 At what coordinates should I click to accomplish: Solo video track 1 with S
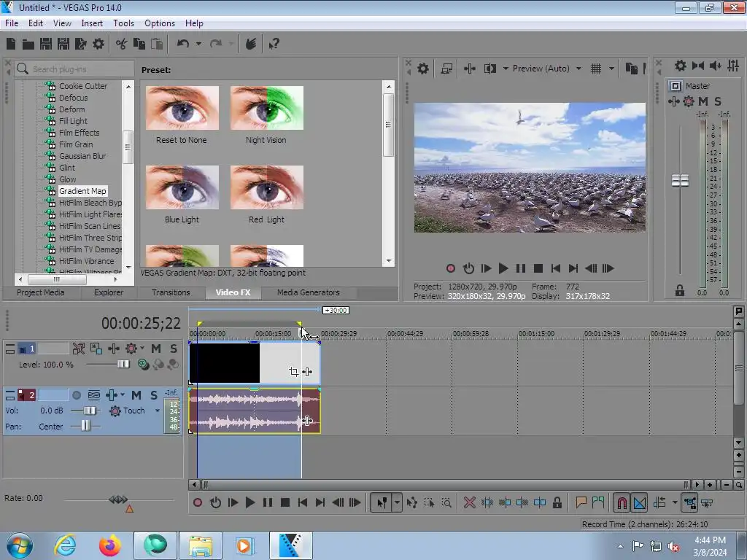(174, 349)
